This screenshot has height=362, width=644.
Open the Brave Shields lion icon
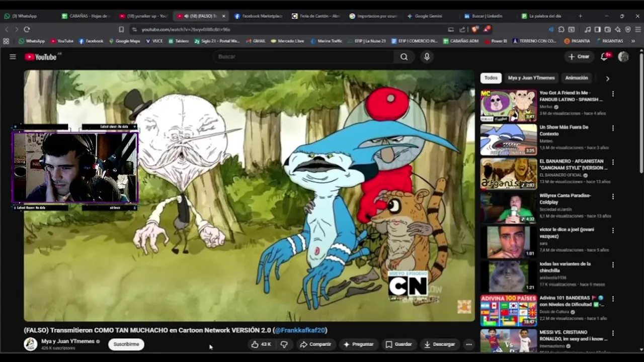(x=474, y=29)
